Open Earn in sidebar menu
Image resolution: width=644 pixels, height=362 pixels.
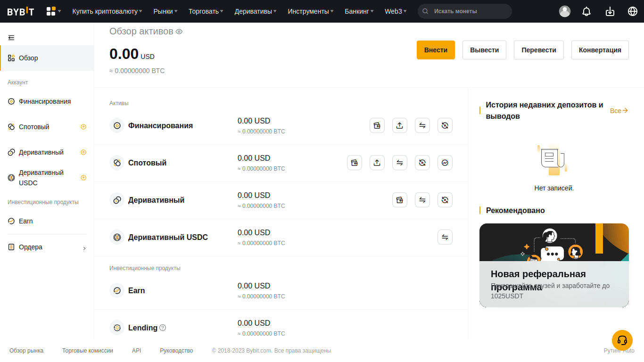(x=25, y=221)
